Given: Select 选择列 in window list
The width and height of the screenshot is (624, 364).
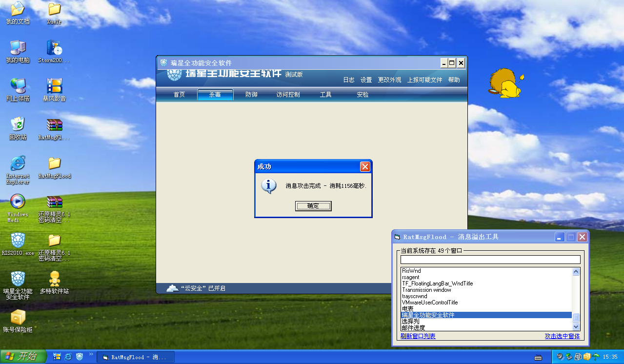Looking at the screenshot, I should point(486,322).
